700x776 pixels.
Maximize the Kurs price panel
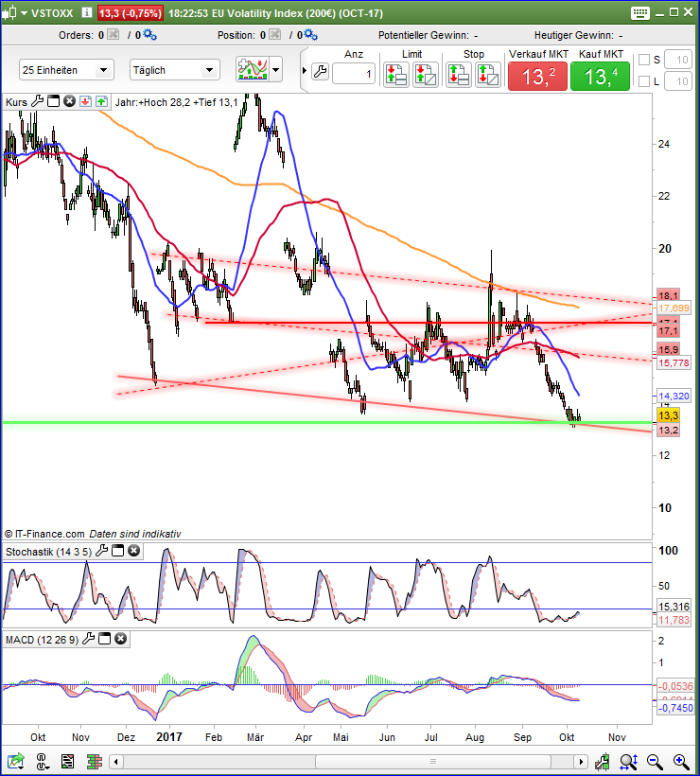[x=53, y=101]
